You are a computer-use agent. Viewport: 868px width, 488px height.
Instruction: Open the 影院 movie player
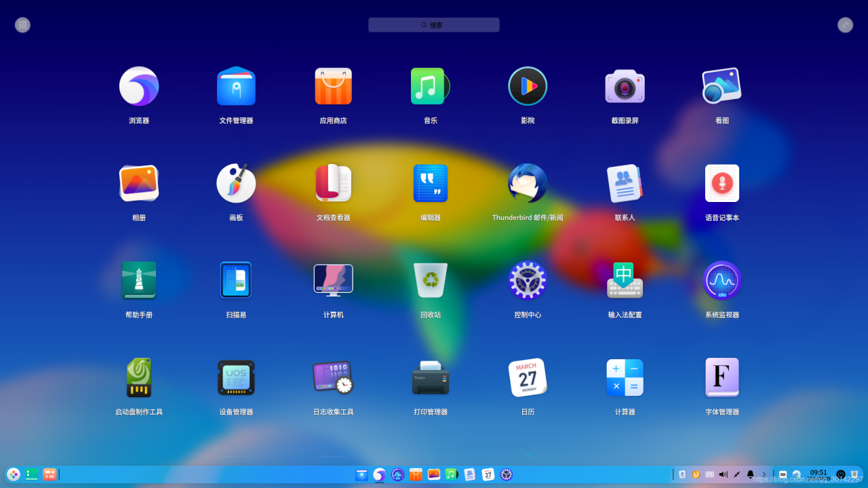[528, 86]
